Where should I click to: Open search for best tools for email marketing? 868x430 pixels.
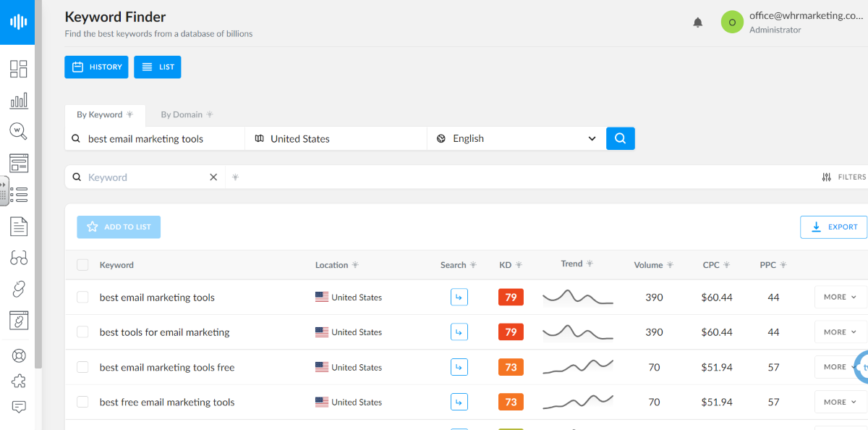coord(459,332)
